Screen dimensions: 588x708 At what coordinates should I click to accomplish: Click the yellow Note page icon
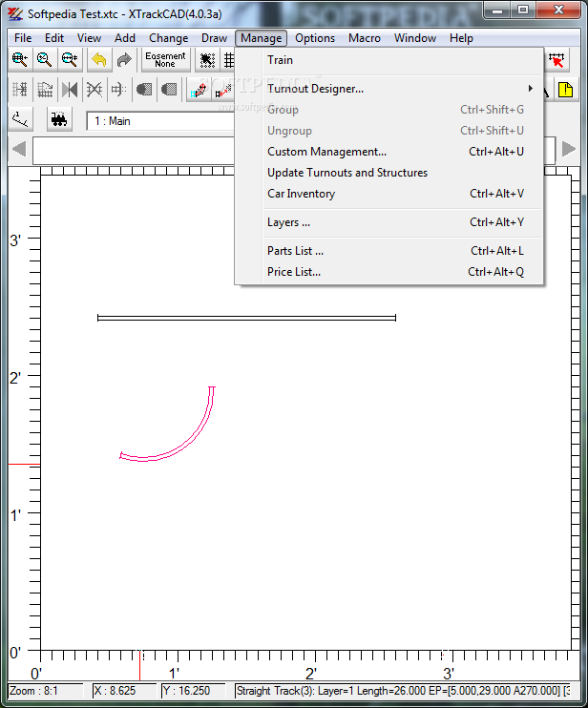(565, 90)
